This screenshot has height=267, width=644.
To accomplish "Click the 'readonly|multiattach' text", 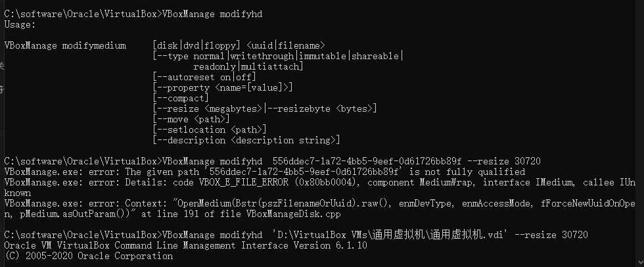I will click(x=248, y=66).
